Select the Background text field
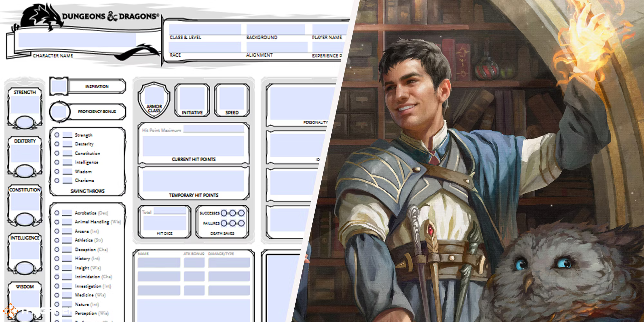 coord(275,29)
